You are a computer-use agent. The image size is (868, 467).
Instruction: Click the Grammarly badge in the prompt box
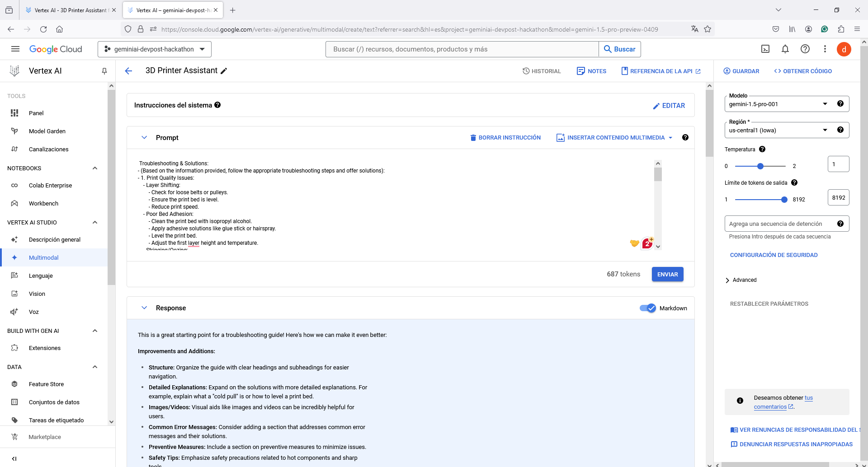pyautogui.click(x=647, y=243)
